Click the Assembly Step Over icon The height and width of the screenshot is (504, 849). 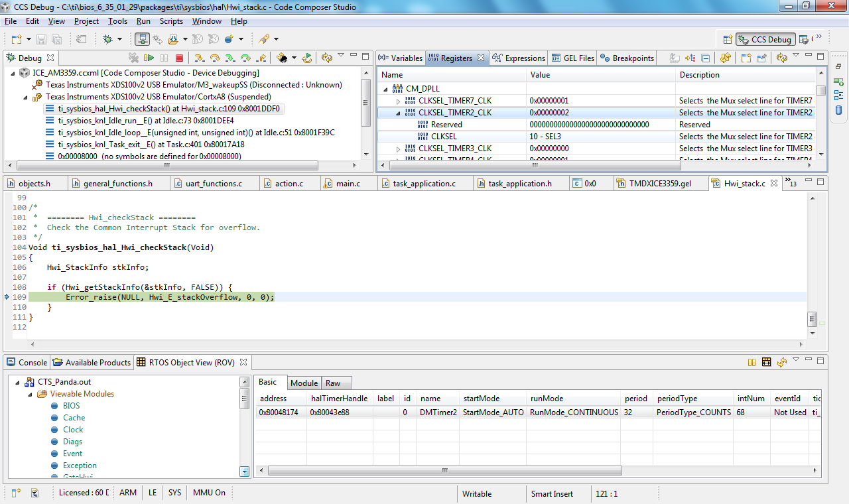pos(246,58)
